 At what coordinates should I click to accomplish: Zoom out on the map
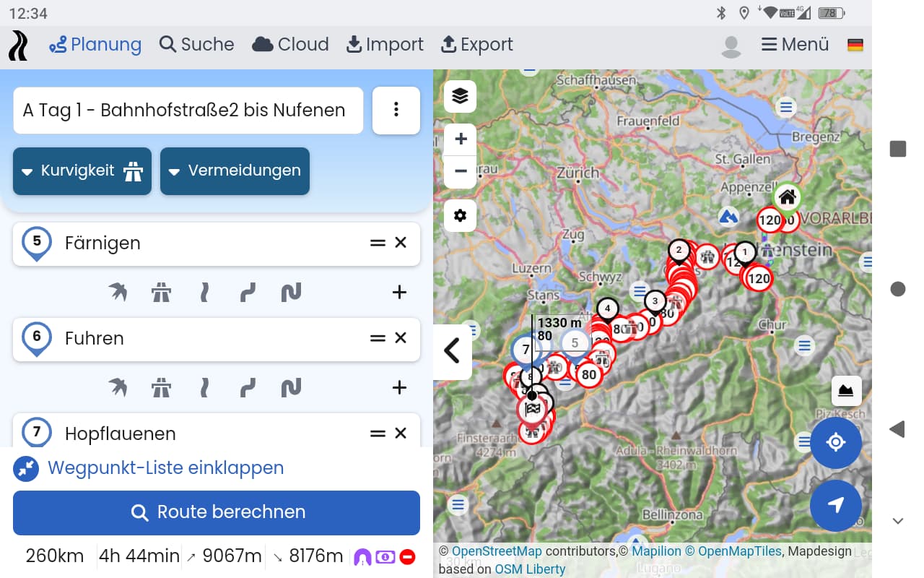pyautogui.click(x=460, y=172)
